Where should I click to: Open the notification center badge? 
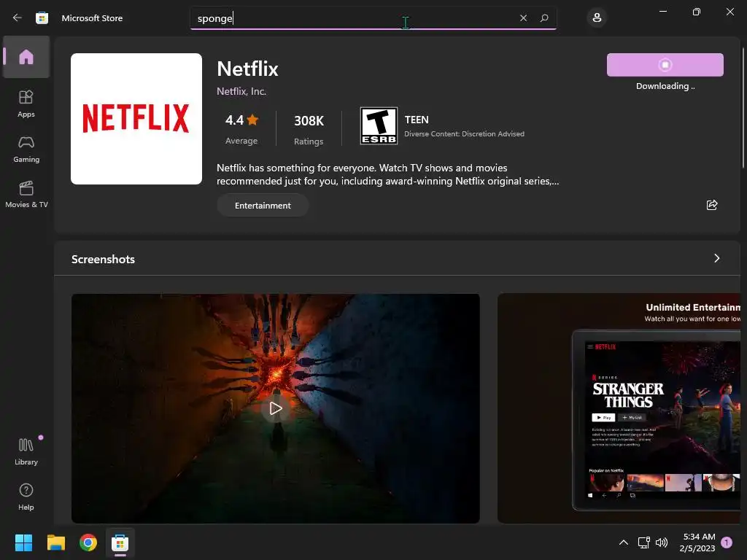[727, 542]
